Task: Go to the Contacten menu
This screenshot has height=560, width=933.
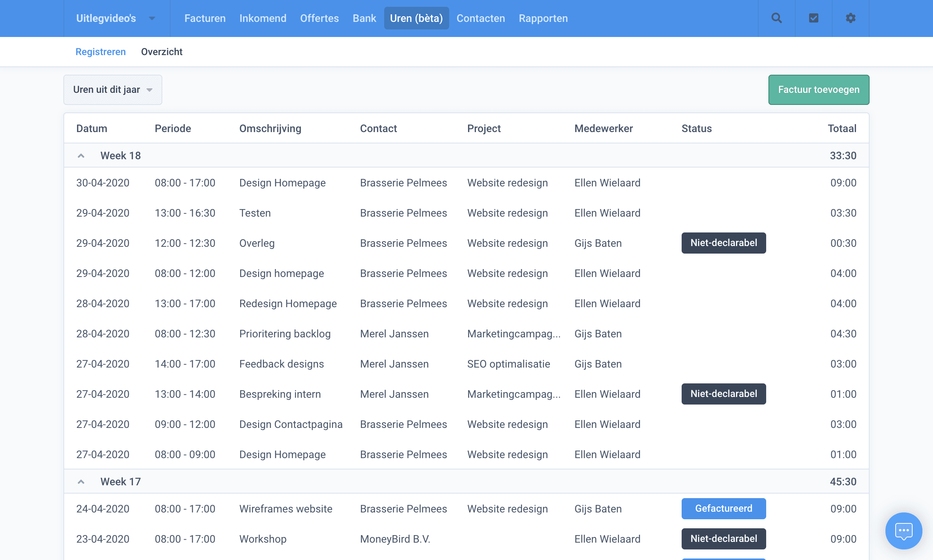Action: (480, 18)
